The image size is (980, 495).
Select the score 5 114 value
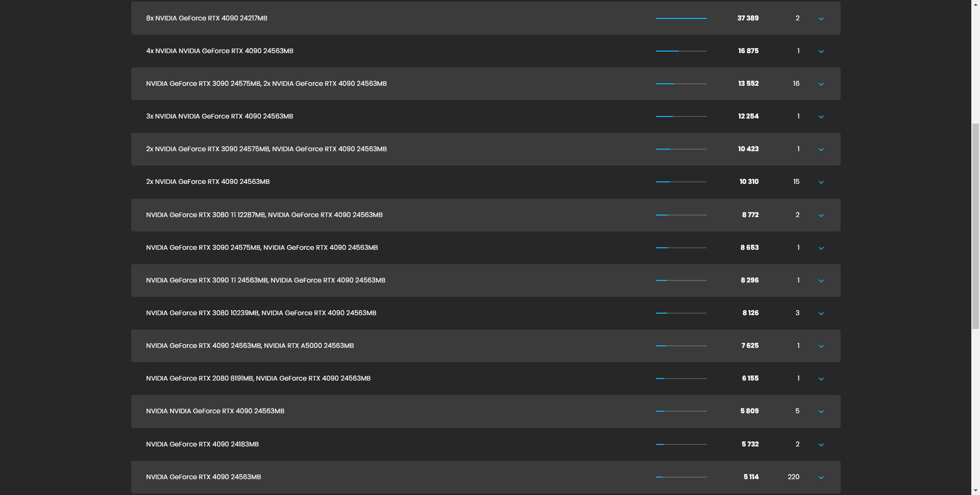[x=750, y=477]
